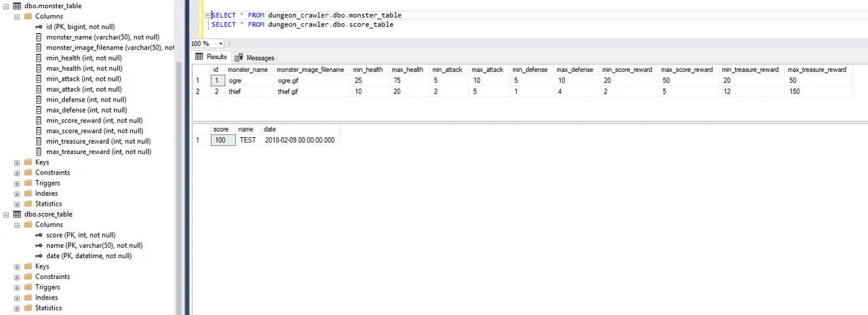Screen dimensions: 868x315
Task: Switch to the Messages tab
Action: (254, 58)
